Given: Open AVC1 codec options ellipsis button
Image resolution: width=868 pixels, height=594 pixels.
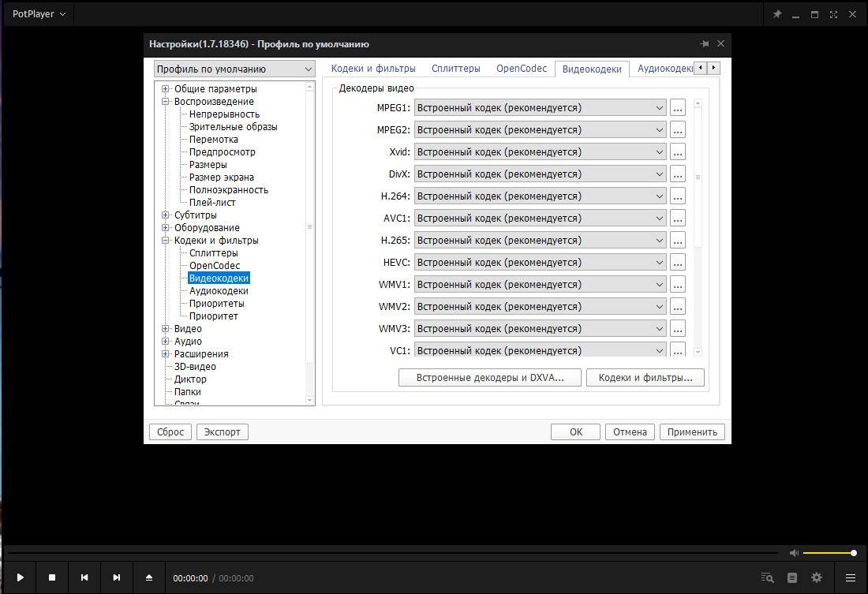Looking at the screenshot, I should click(x=678, y=219).
